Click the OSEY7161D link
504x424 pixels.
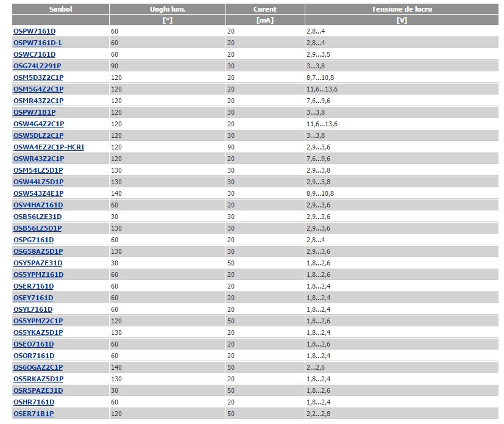point(33,298)
